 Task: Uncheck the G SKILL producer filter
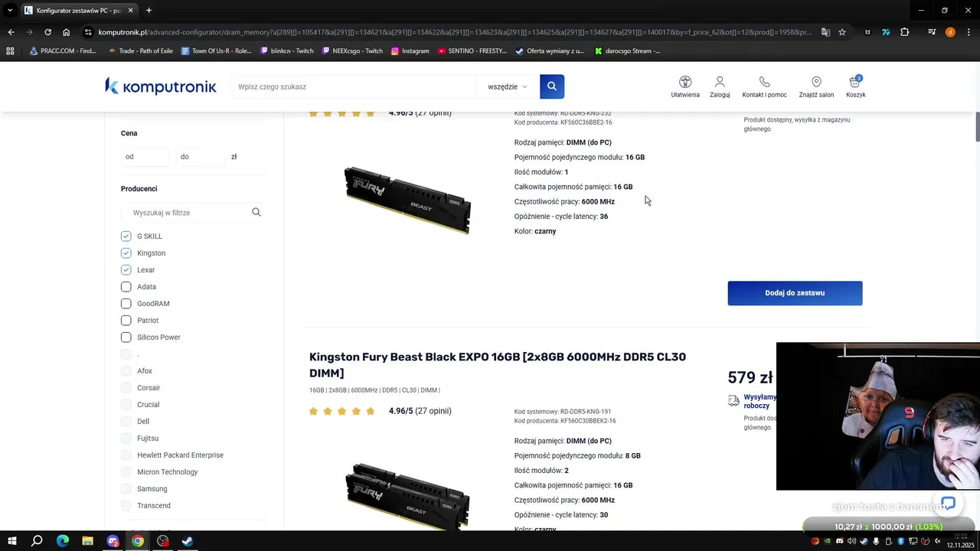(x=126, y=236)
